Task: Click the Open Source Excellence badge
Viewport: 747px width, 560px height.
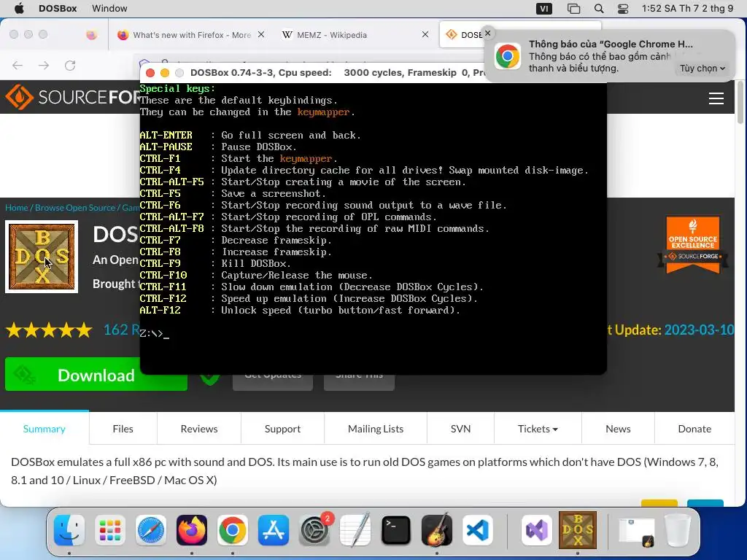Action: (693, 245)
